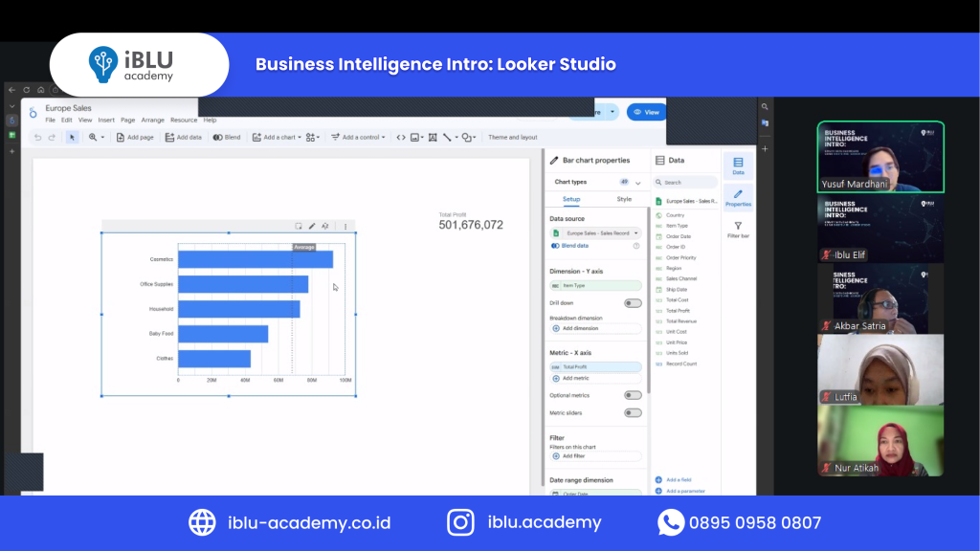
Task: Click the View button
Action: [646, 112]
